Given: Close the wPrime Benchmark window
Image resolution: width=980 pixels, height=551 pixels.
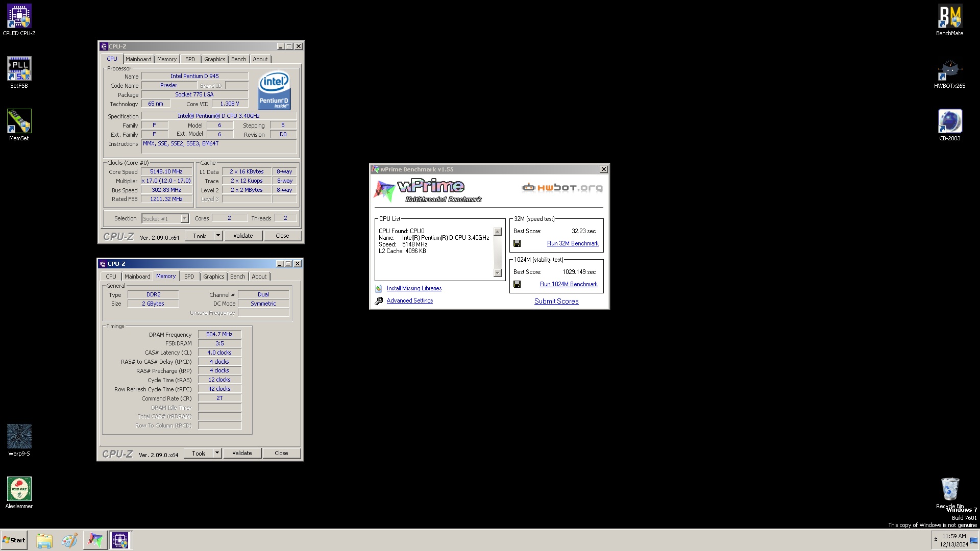Looking at the screenshot, I should (603, 169).
